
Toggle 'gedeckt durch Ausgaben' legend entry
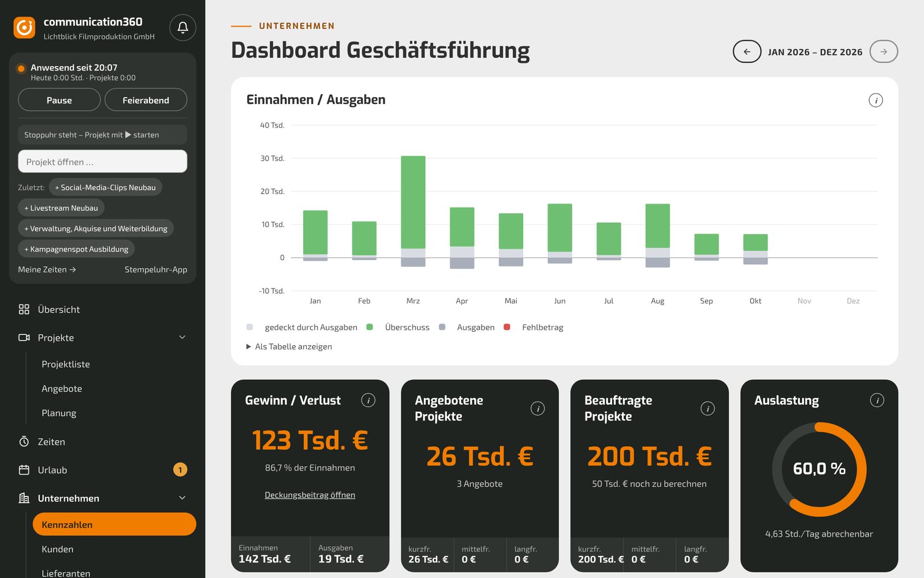coord(302,327)
